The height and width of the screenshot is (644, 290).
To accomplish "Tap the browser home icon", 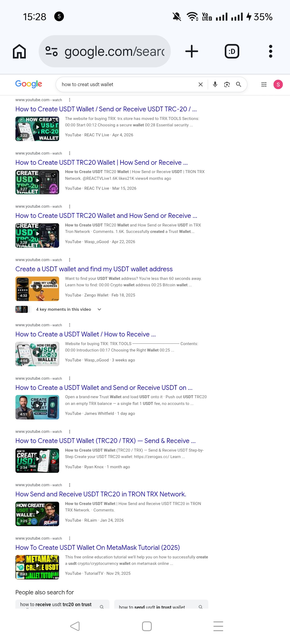I will pos(19,51).
